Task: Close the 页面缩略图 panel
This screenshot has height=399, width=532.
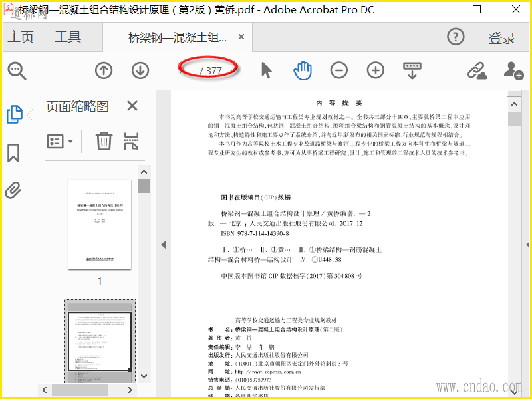Action: coord(132,106)
